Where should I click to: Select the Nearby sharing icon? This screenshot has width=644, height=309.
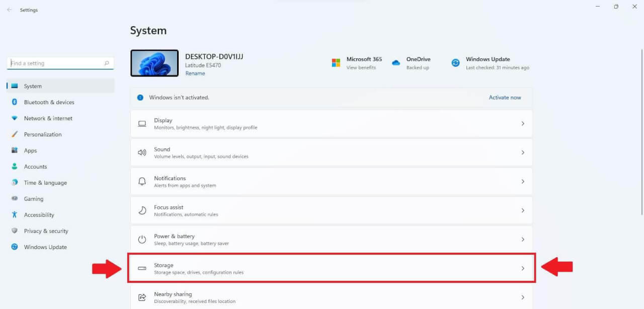[142, 297]
